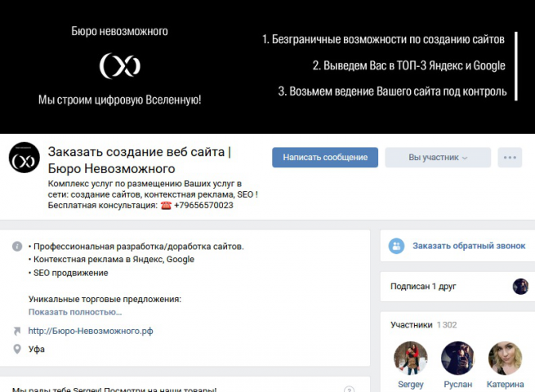Open Руслан's profile photo
Image resolution: width=535 pixels, height=392 pixels.
point(458,359)
